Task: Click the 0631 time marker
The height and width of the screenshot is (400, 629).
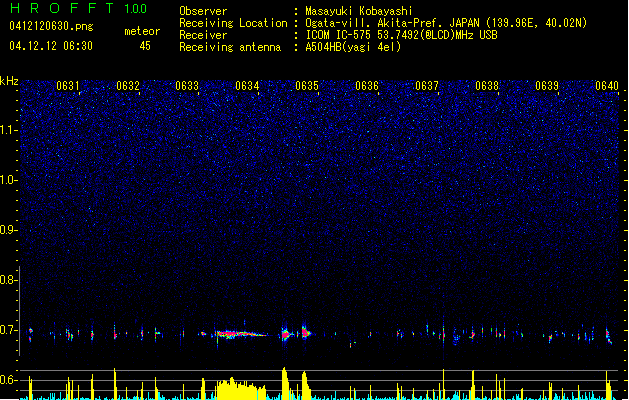Action: pyautogui.click(x=68, y=85)
